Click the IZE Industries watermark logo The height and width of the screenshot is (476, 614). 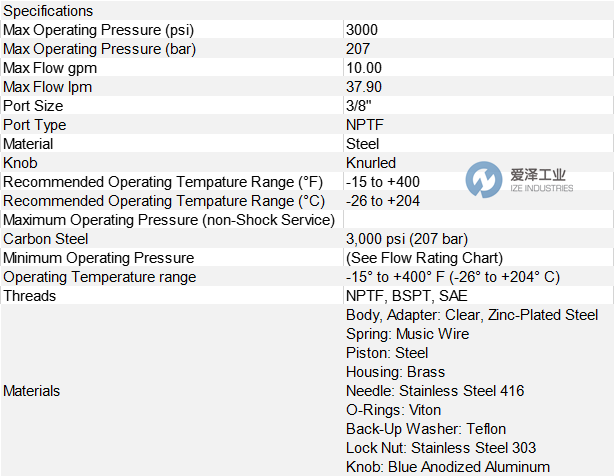518,181
